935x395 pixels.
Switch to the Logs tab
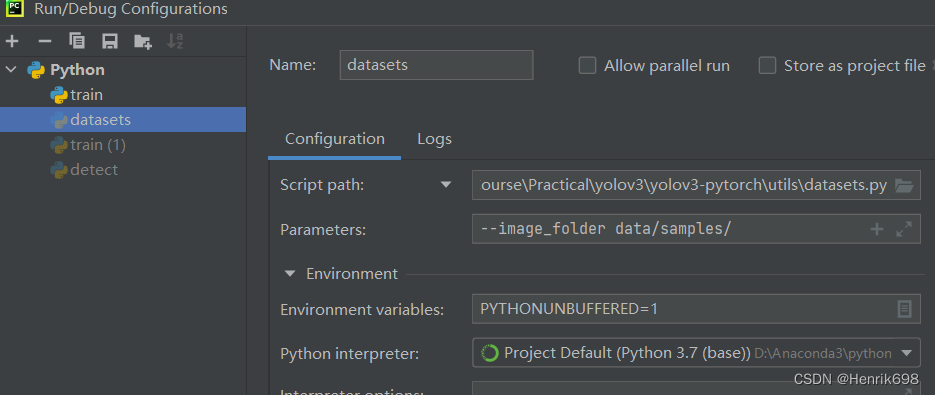click(x=434, y=139)
